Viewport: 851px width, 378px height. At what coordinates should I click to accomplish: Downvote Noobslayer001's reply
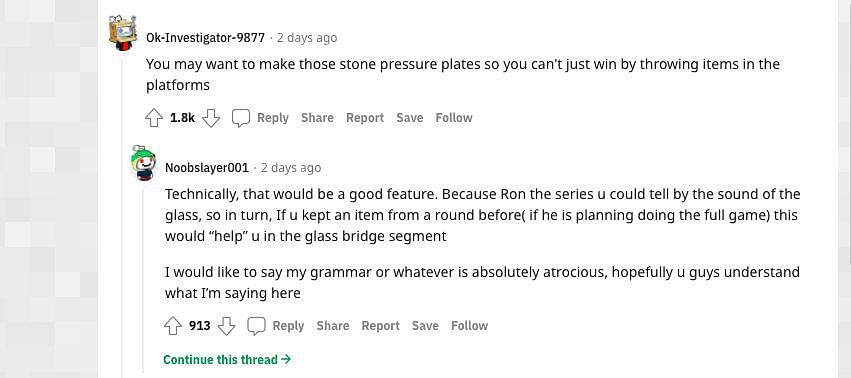226,326
